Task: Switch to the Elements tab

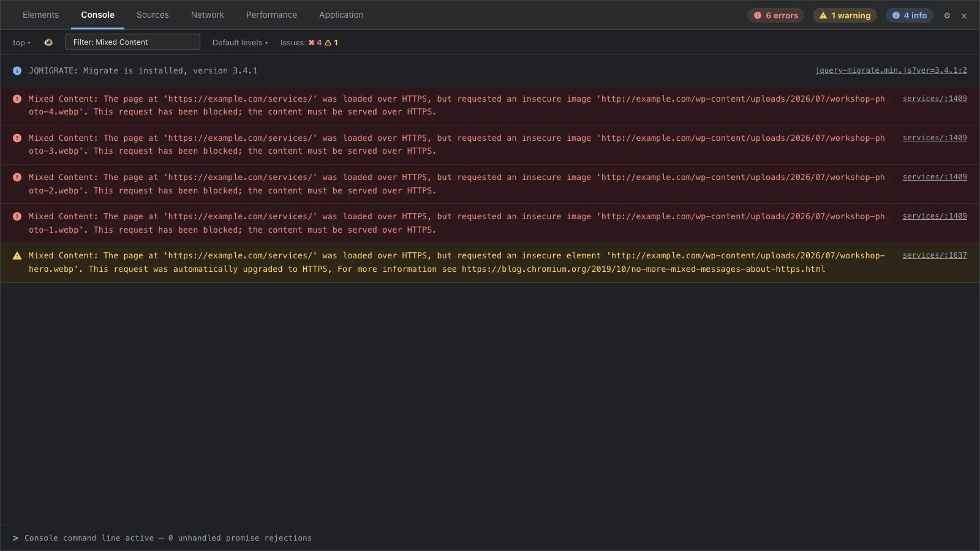Action: click(x=41, y=15)
